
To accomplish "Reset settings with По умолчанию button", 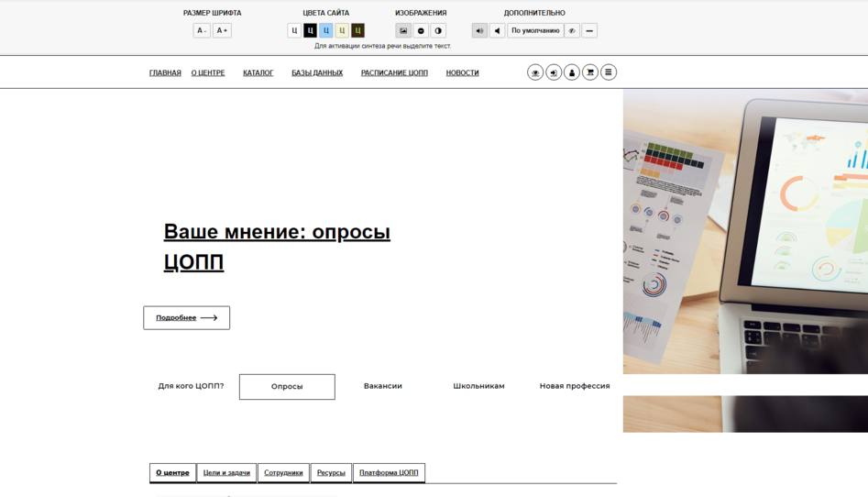I will pos(535,30).
